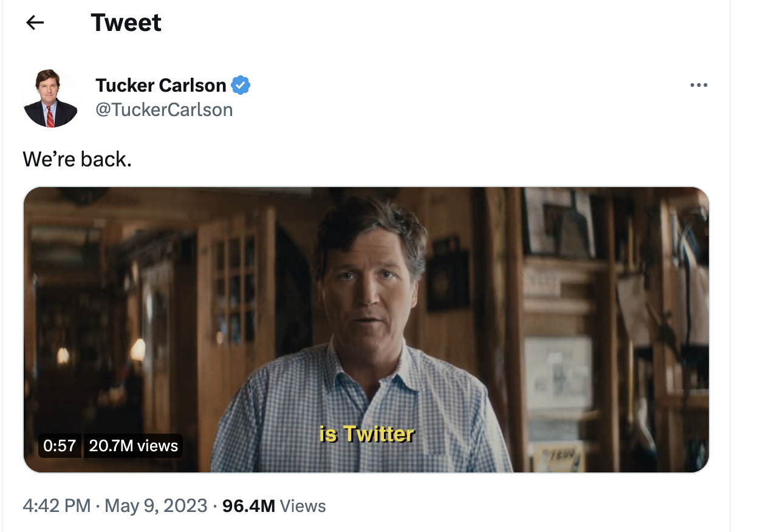763x532 pixels.
Task: Click the blue verified checkmark badge
Action: click(241, 86)
